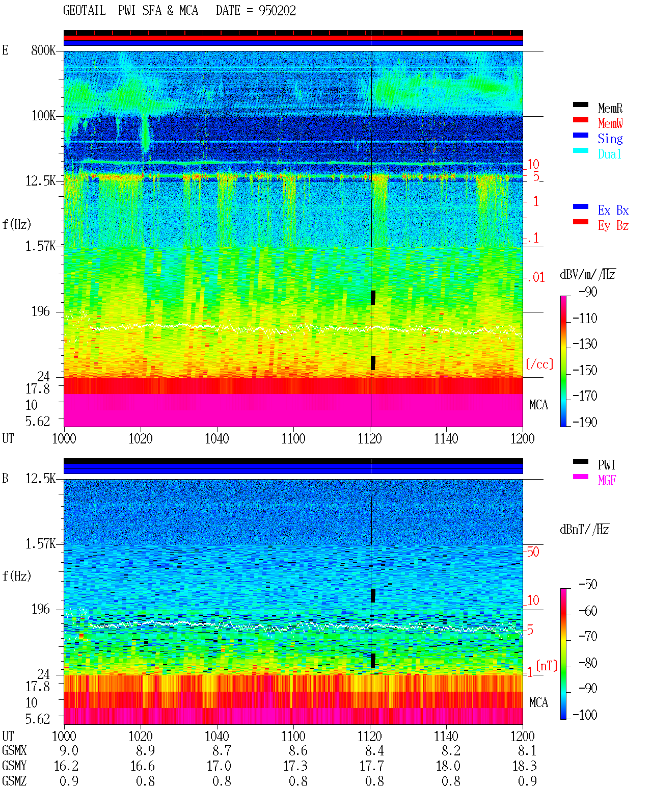The image size is (652, 812).
Task: Click the 1120 UT tick under E panel
Action: pyautogui.click(x=370, y=438)
